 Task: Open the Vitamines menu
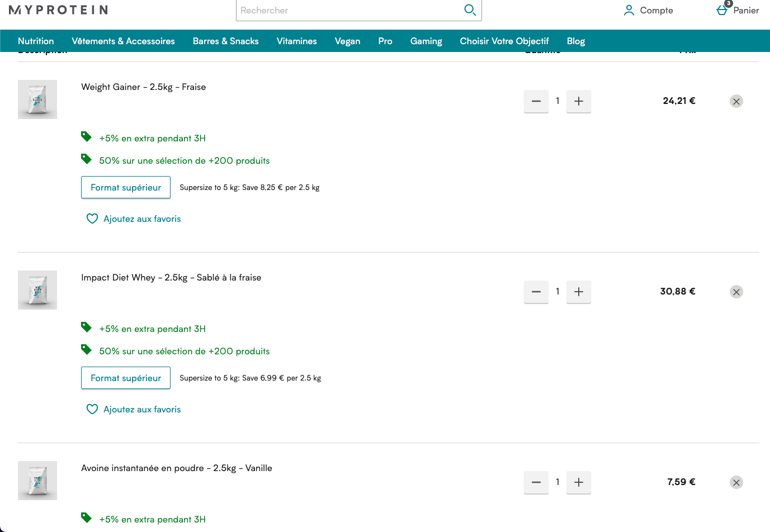point(297,41)
